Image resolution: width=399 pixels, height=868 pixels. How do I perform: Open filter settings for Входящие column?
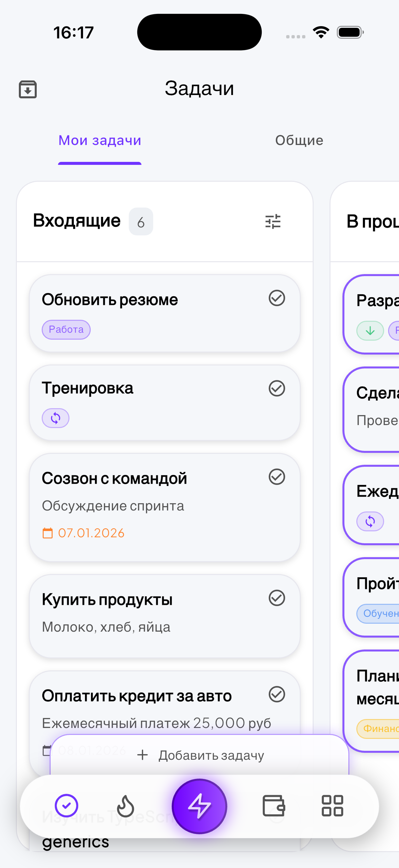coord(273,221)
